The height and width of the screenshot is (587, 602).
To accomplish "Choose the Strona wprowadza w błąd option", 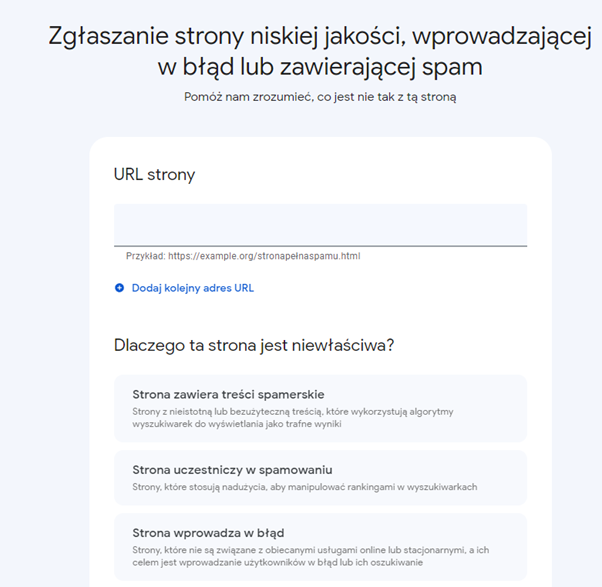I will pyautogui.click(x=320, y=546).
